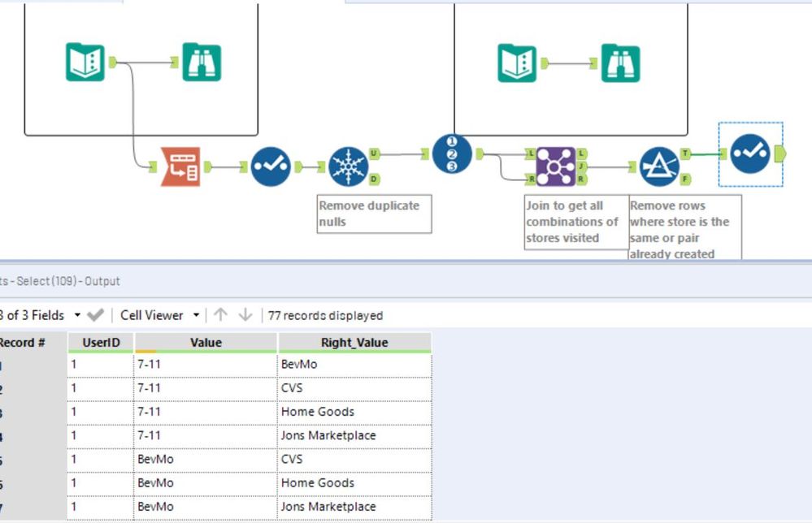Click the L output anchor of Join tool
The image size is (812, 523).
click(581, 153)
